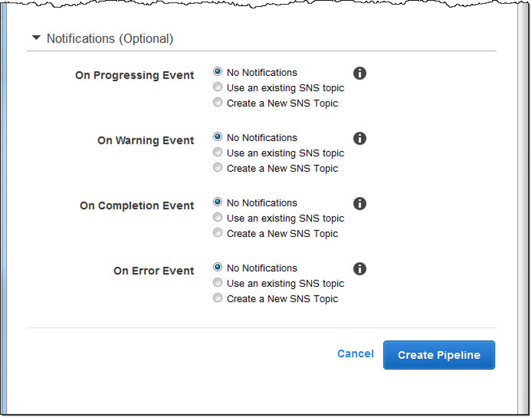Click the Notifications (Optional) heading text
The height and width of the screenshot is (418, 532).
(110, 39)
